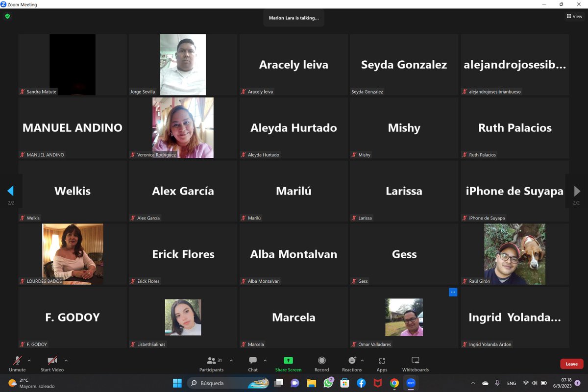
Task: Open the Participants panel
Action: pyautogui.click(x=211, y=364)
